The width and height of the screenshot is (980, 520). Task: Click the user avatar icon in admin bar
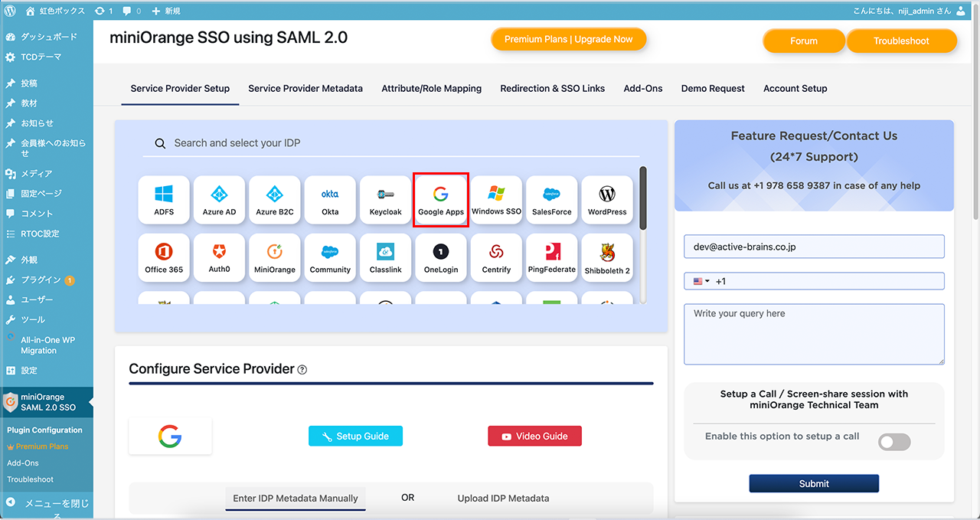tap(961, 11)
